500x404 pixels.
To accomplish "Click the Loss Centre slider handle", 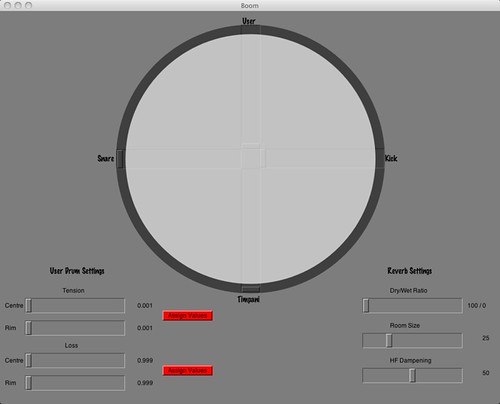I will [x=29, y=361].
